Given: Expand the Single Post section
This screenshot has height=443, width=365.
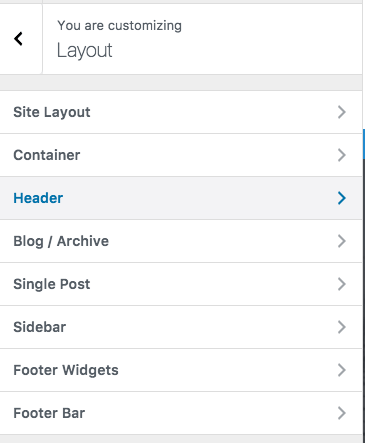Looking at the screenshot, I should coord(181,284).
